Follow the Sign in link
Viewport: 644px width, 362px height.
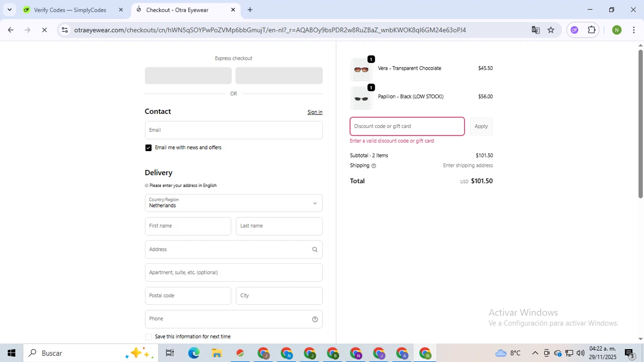click(315, 112)
